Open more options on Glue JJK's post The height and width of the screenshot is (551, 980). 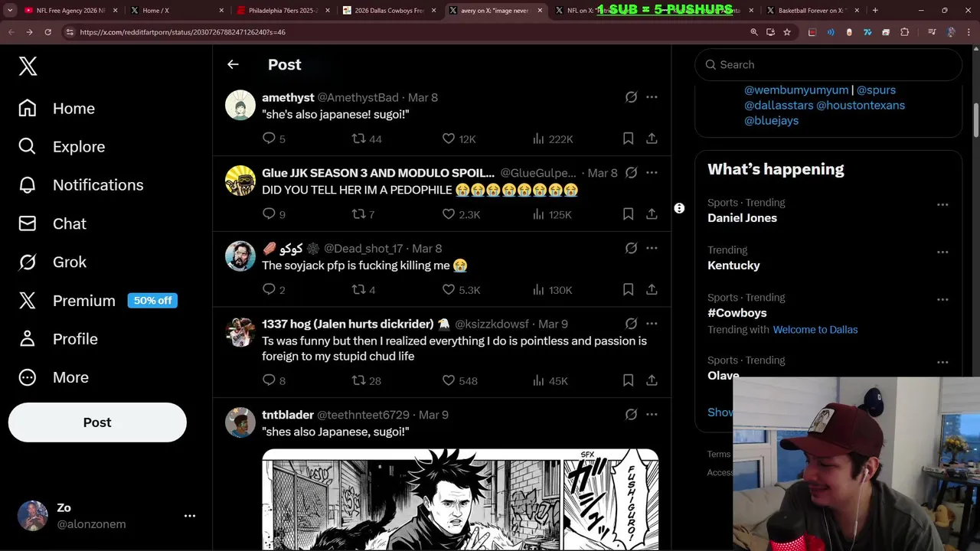coord(652,173)
